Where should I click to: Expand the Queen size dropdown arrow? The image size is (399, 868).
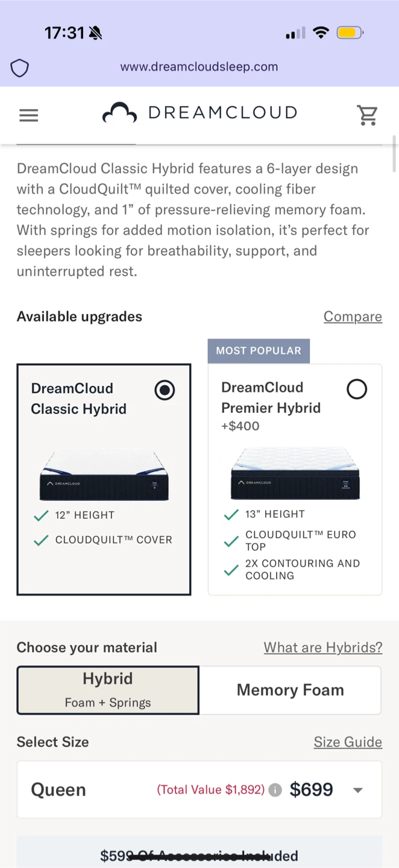(358, 790)
